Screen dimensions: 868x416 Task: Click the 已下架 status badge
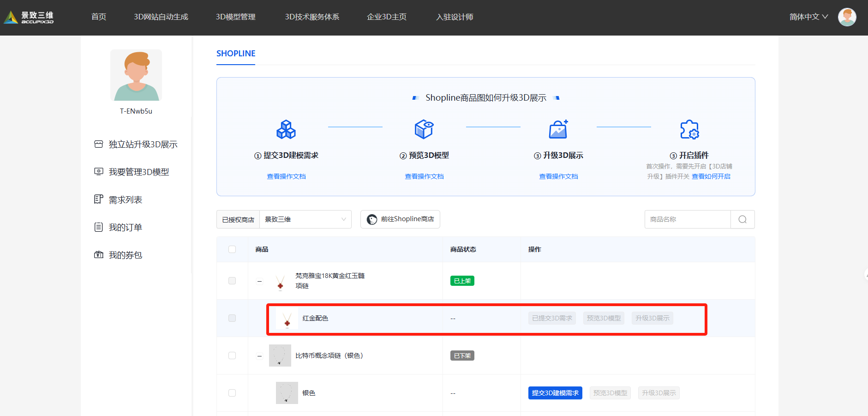[462, 356]
